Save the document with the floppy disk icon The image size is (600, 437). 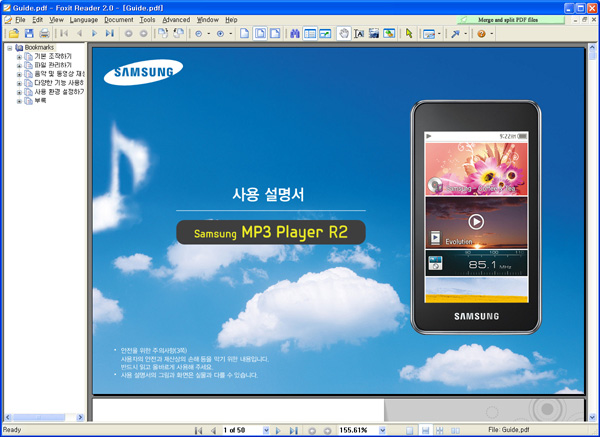[29, 34]
